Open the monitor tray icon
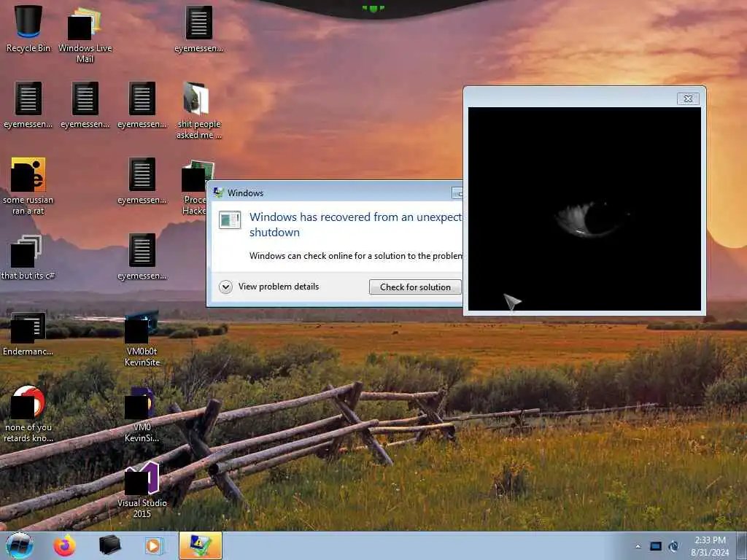 coord(656,546)
